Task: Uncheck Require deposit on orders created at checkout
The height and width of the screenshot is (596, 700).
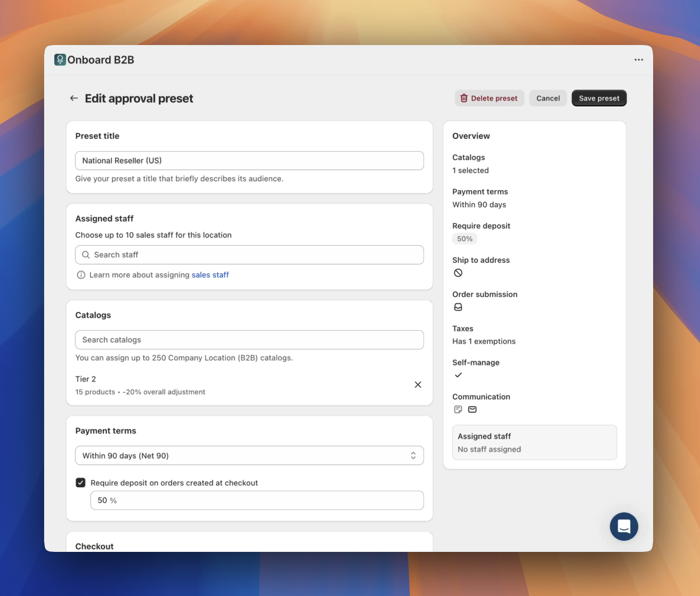Action: click(81, 483)
